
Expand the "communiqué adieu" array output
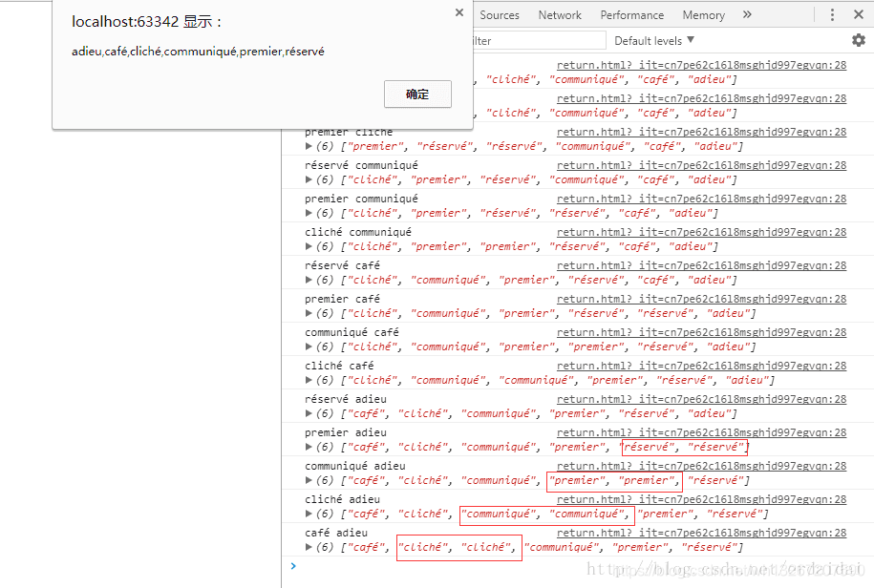point(308,479)
